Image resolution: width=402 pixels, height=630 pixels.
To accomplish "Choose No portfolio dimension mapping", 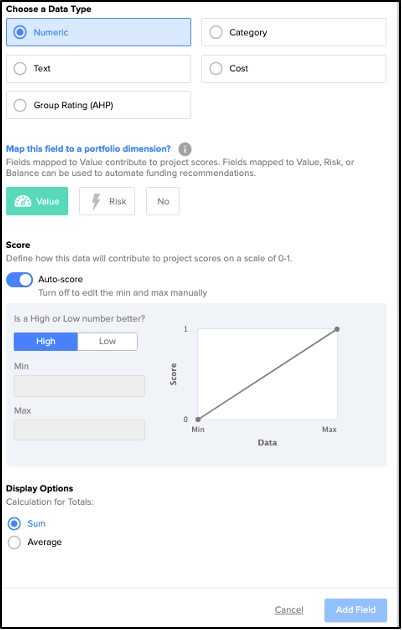I will tap(163, 201).
